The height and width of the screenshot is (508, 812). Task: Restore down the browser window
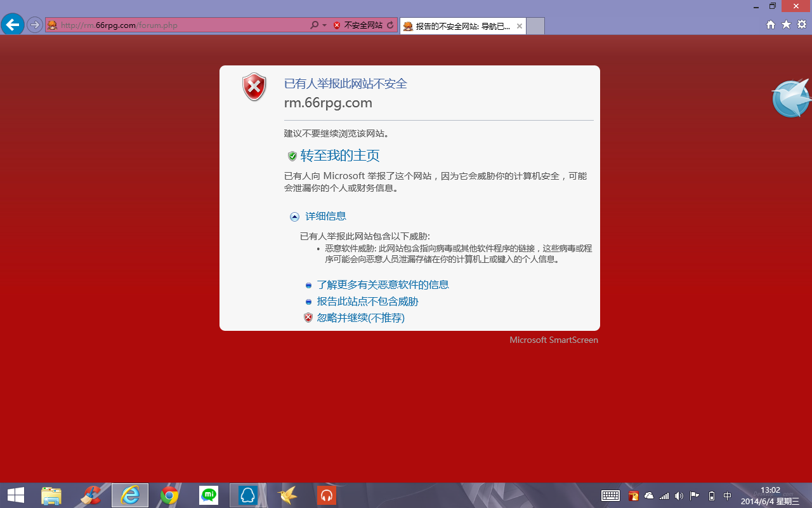tap(772, 6)
